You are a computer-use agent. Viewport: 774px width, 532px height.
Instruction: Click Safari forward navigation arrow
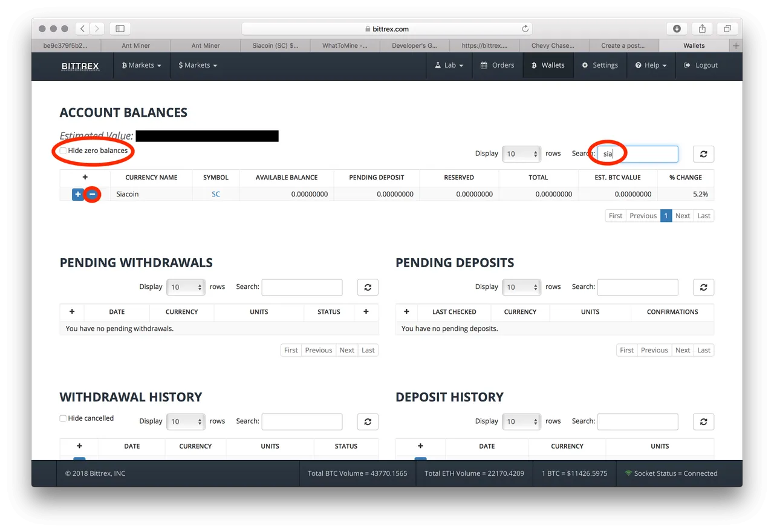97,28
